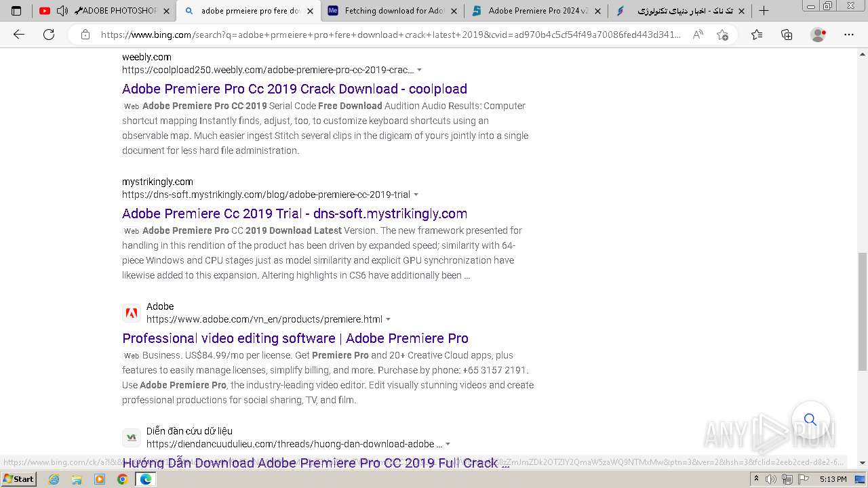The width and height of the screenshot is (868, 488).
Task: Expand adobe.com URL dropdown arrow
Action: 388,319
